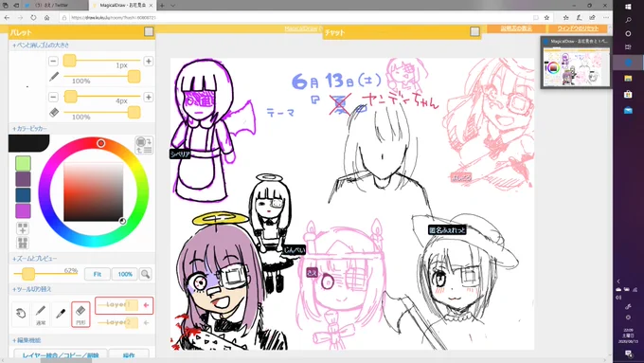
Task: Click the 操作 button in edit functions
Action: tap(129, 354)
